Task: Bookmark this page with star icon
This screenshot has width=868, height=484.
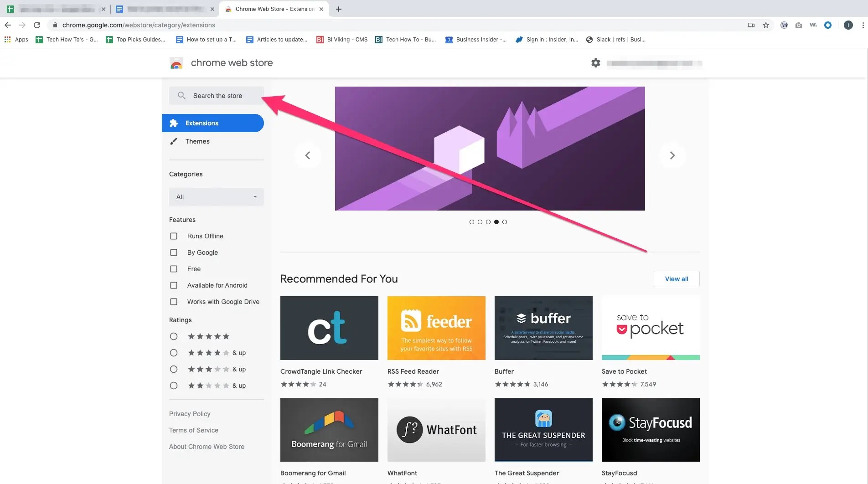Action: [x=766, y=25]
